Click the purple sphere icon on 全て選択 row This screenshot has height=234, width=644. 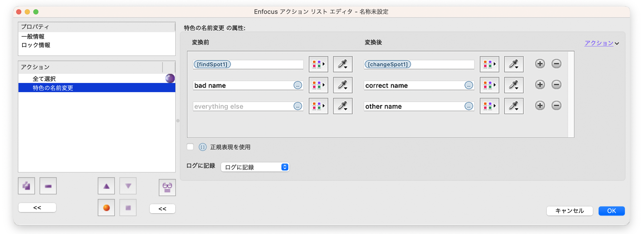tap(170, 78)
